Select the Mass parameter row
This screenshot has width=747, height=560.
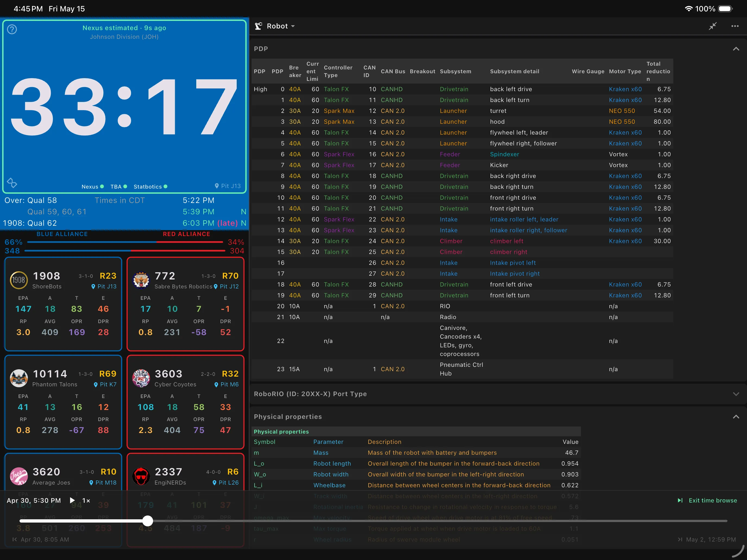coord(416,453)
